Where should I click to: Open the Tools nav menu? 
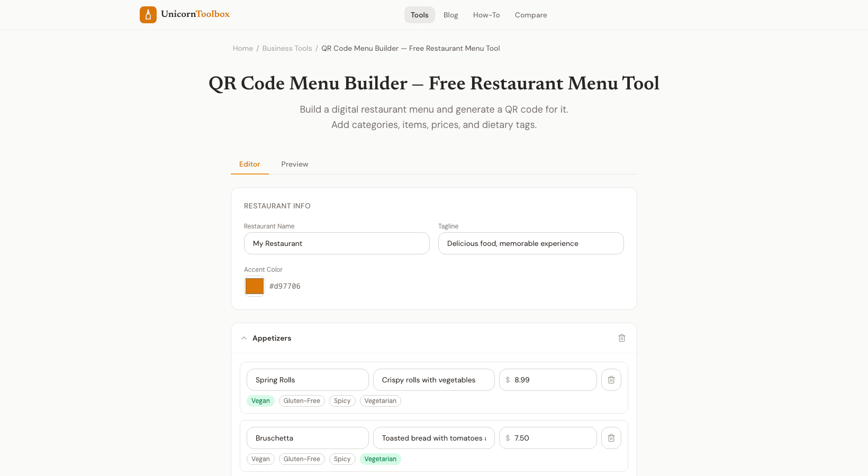pos(420,15)
